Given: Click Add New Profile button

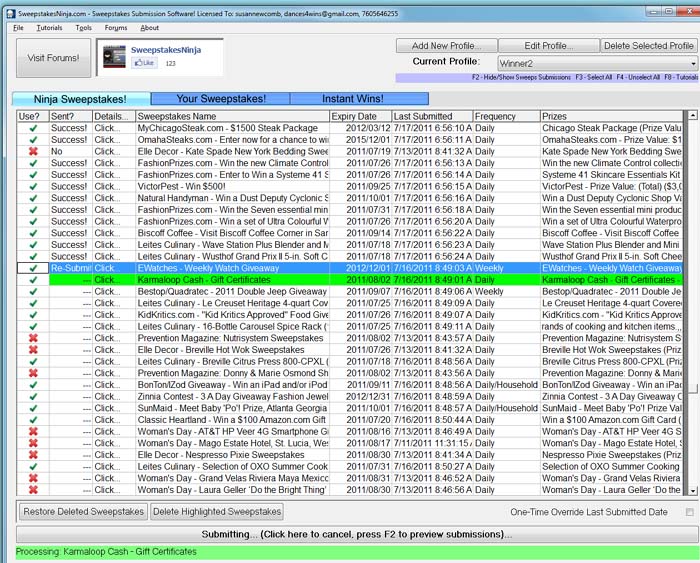Looking at the screenshot, I should point(446,46).
